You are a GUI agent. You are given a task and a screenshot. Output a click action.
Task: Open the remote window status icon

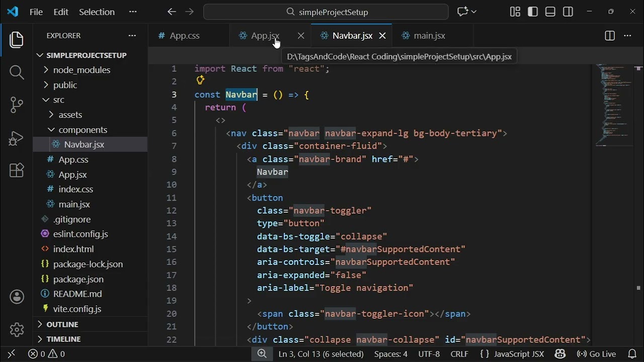[11, 354]
